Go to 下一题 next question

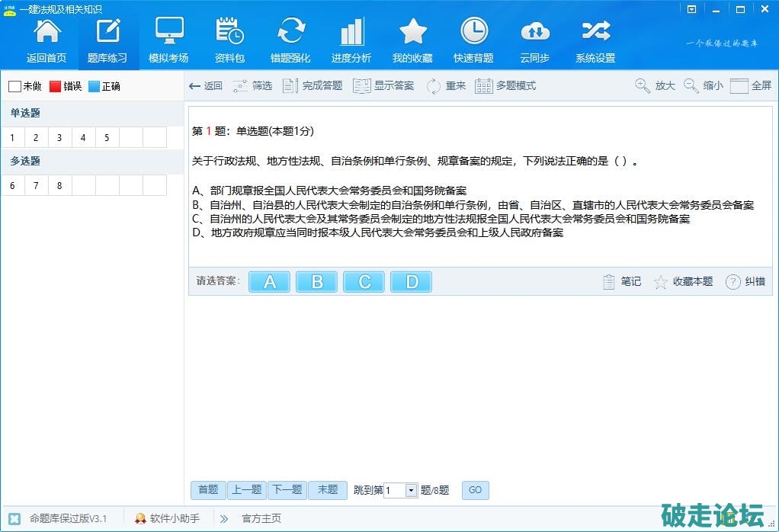point(287,490)
